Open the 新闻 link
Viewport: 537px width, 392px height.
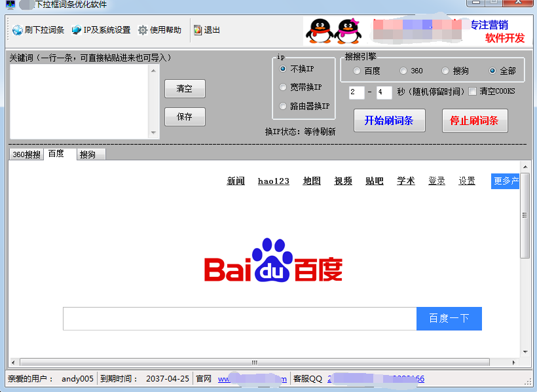tap(236, 181)
